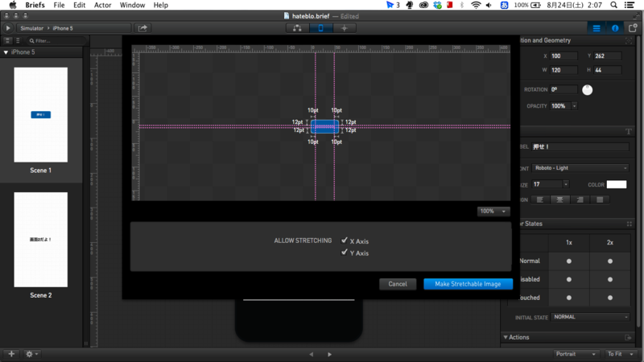
Task: Select the Scene 1 thumbnail
Action: tap(41, 115)
